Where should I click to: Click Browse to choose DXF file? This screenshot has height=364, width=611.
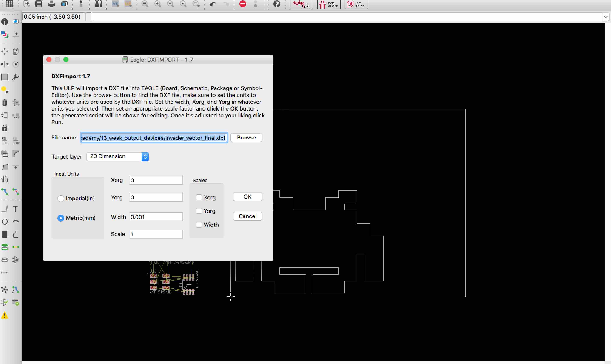(x=246, y=138)
